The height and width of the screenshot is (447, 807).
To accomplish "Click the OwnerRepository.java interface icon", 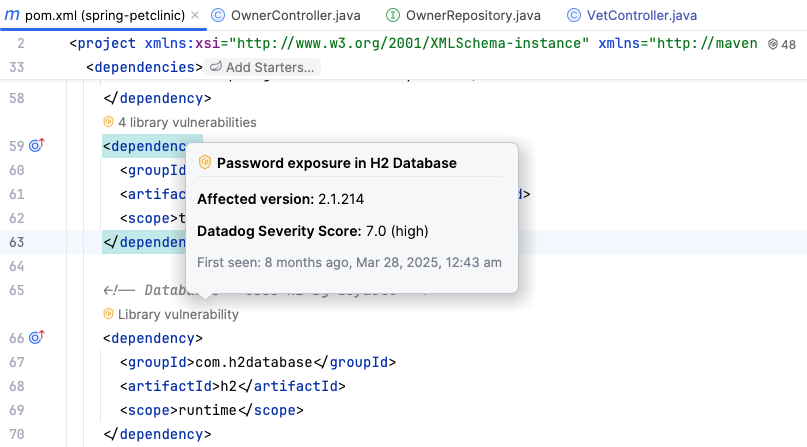I will click(x=392, y=16).
